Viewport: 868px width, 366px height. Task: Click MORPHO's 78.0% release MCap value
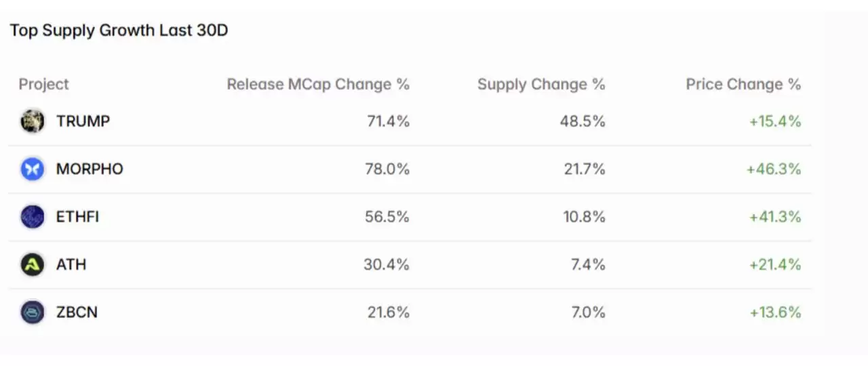387,169
